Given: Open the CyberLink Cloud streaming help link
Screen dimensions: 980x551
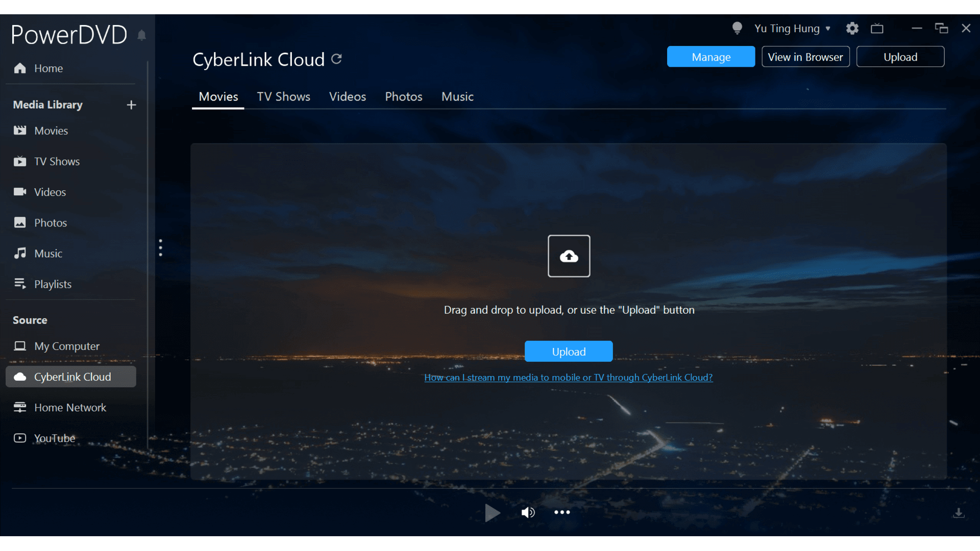Looking at the screenshot, I should (568, 378).
